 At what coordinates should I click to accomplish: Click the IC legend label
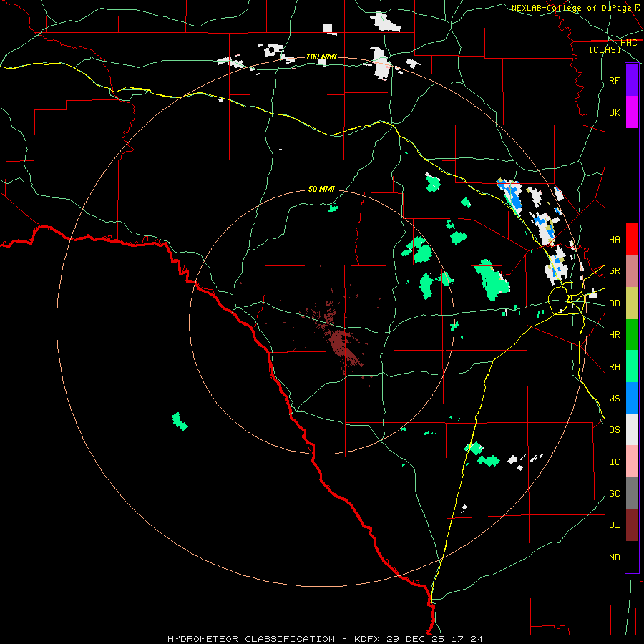615,462
